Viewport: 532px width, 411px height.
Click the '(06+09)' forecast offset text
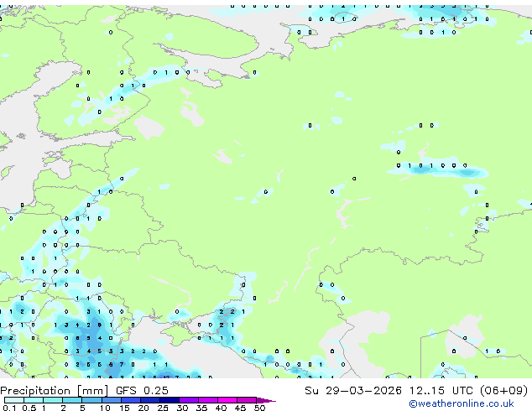[503, 390]
